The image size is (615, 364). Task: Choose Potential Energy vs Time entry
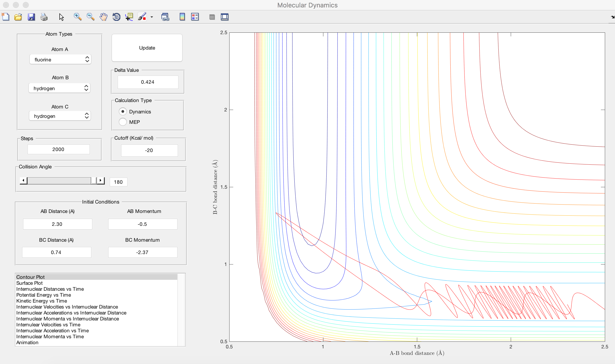point(44,295)
